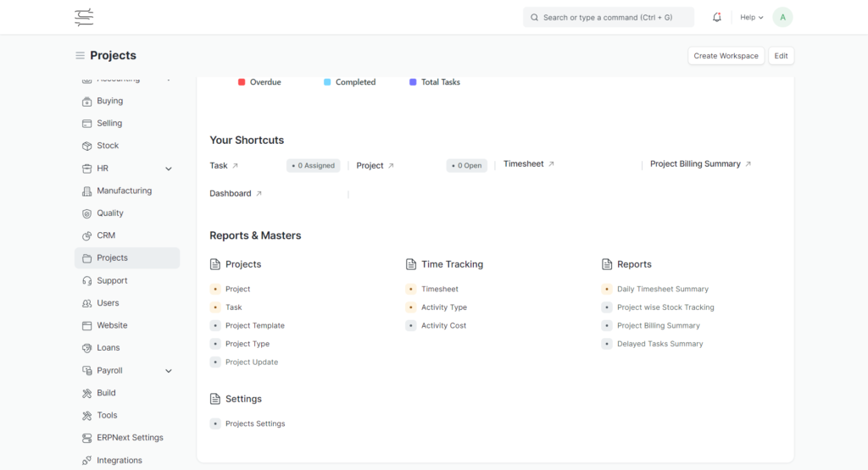Open the user avatar menu

tap(782, 17)
